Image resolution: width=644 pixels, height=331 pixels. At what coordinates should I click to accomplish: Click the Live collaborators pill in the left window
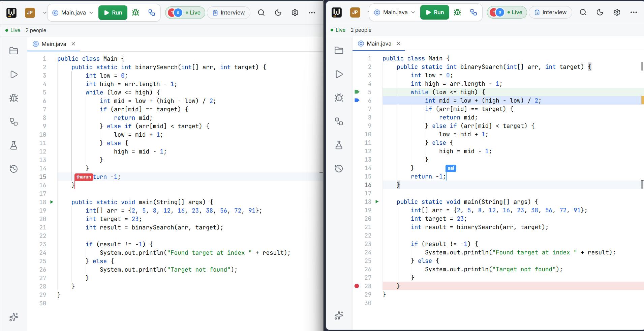(x=185, y=12)
